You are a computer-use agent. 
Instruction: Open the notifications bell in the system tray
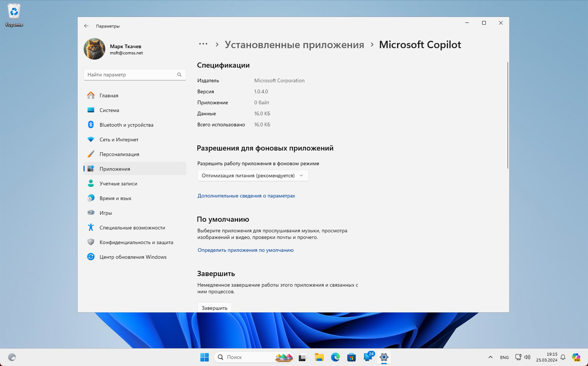click(563, 357)
